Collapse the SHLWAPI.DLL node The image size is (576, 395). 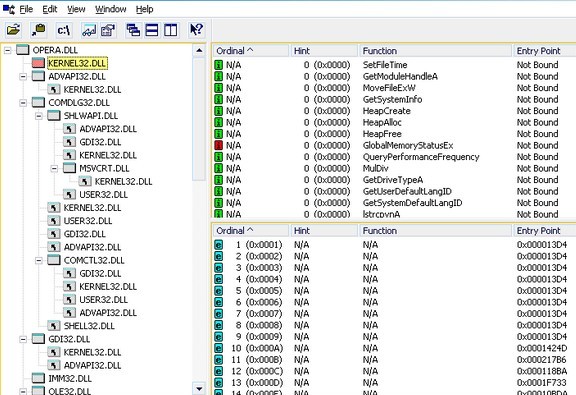(39, 116)
